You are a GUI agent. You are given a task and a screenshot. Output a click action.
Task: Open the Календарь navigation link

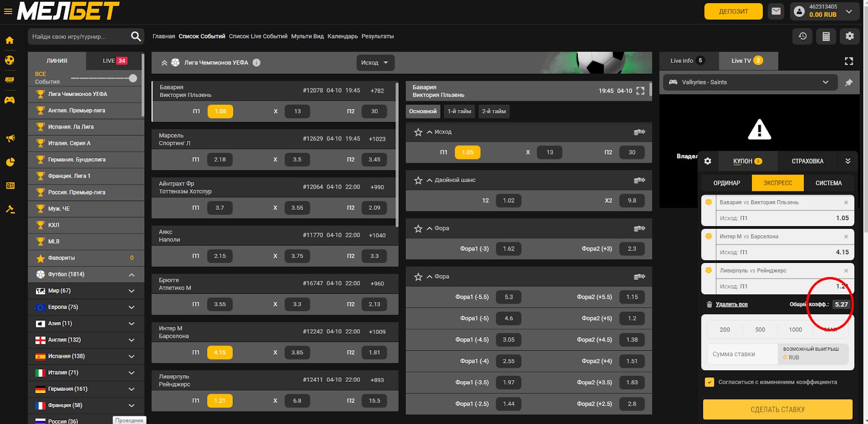click(342, 36)
